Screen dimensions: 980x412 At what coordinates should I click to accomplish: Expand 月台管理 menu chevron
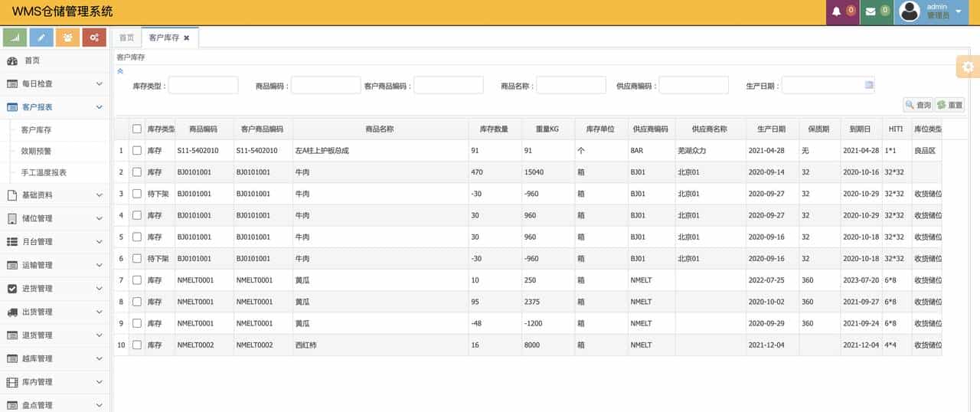(100, 242)
